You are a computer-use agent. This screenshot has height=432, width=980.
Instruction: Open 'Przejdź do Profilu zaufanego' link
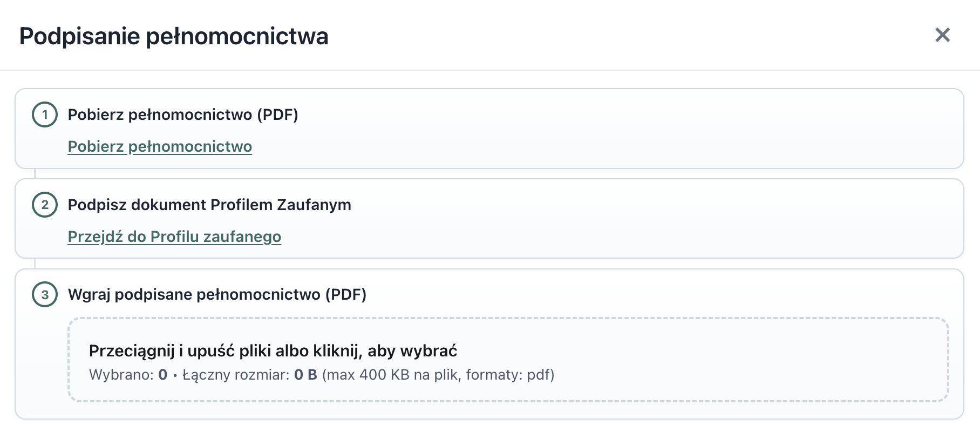174,237
